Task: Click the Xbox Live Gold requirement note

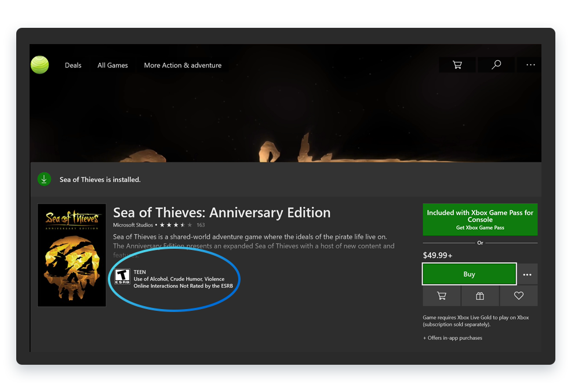Action: pos(475,321)
